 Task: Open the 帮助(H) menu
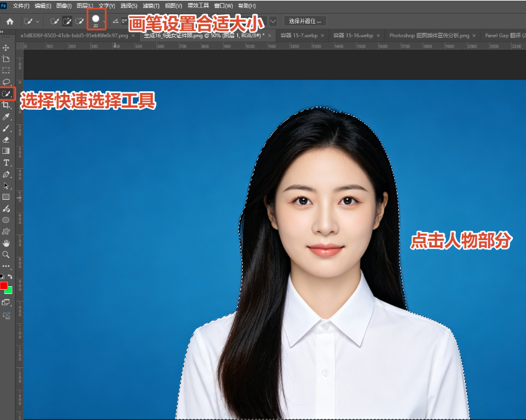point(247,6)
